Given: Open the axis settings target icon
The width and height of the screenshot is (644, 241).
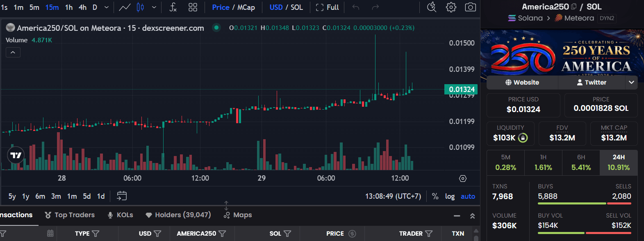Looking at the screenshot, I should click(x=463, y=179).
